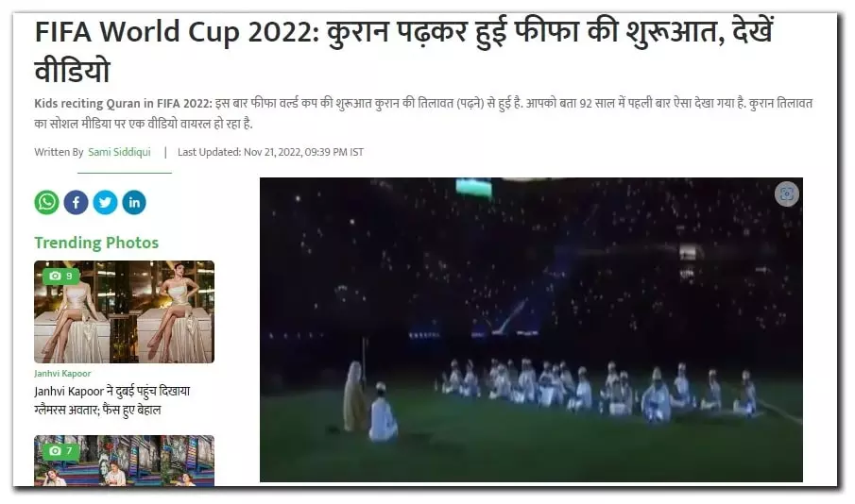Open the second trending photo thumbnail

coord(125,461)
